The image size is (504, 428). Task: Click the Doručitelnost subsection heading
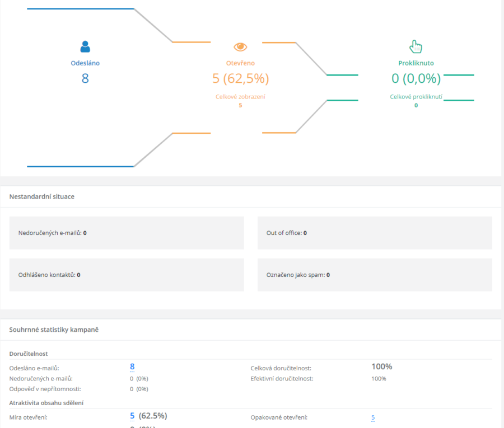(29, 354)
